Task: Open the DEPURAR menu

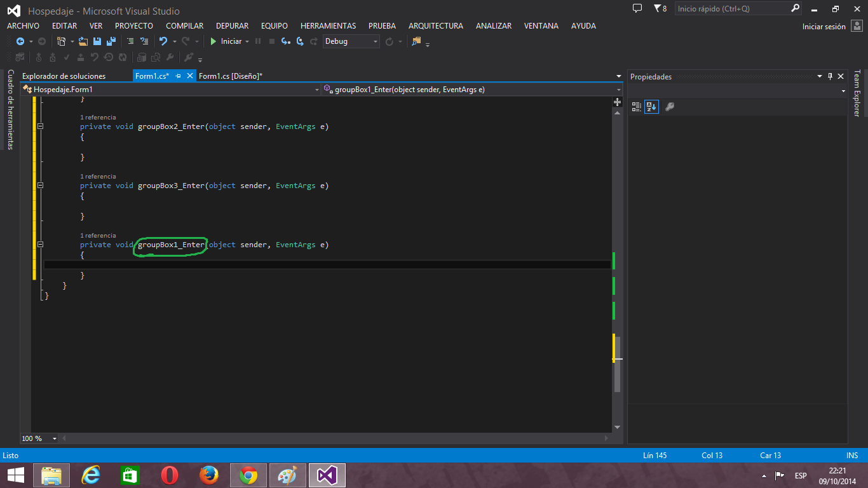Action: pyautogui.click(x=231, y=25)
